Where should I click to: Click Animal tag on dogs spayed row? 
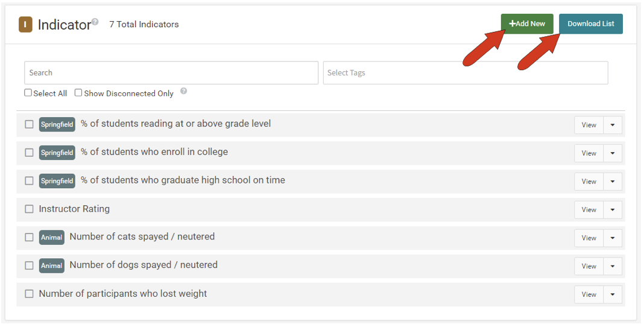(52, 266)
